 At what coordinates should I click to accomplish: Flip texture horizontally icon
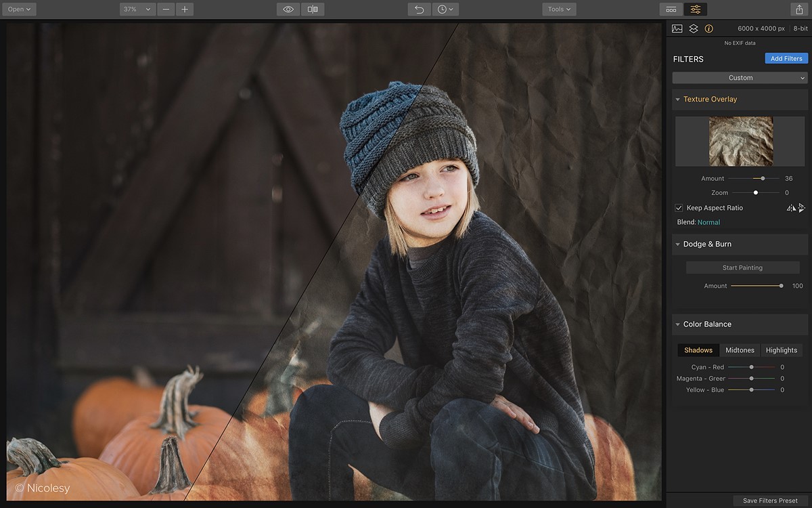tap(790, 208)
